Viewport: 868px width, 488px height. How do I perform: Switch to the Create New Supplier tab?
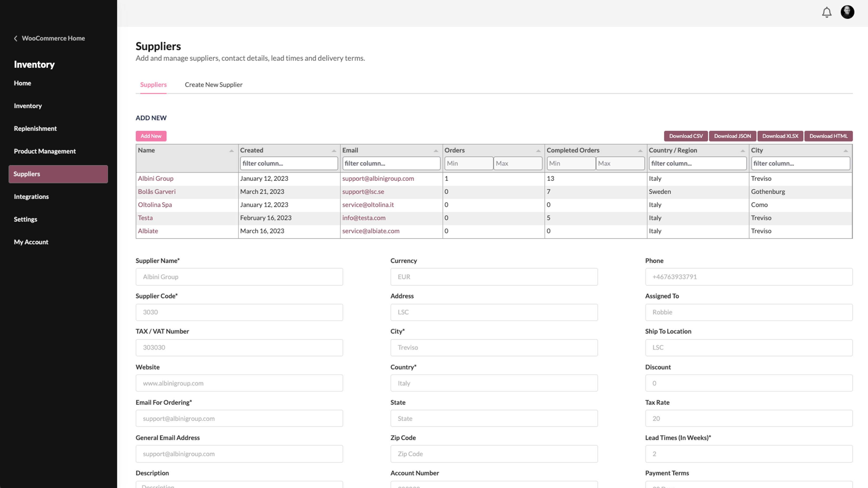coord(213,85)
